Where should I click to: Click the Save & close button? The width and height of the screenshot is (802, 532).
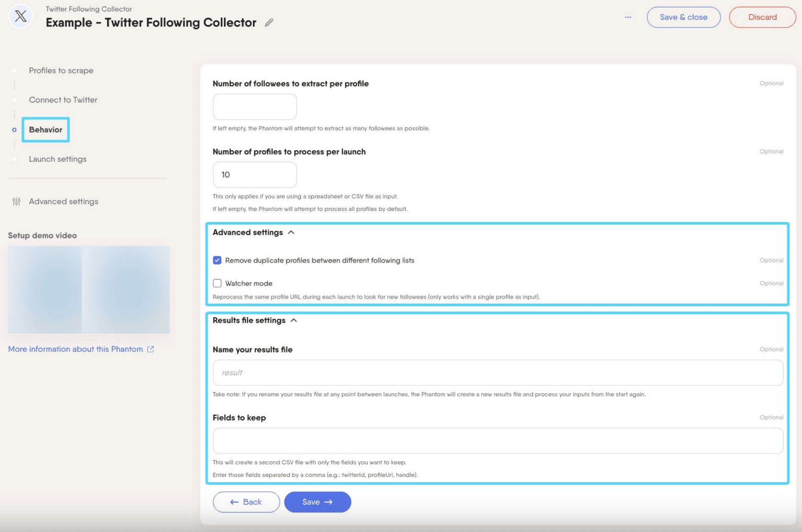point(683,17)
